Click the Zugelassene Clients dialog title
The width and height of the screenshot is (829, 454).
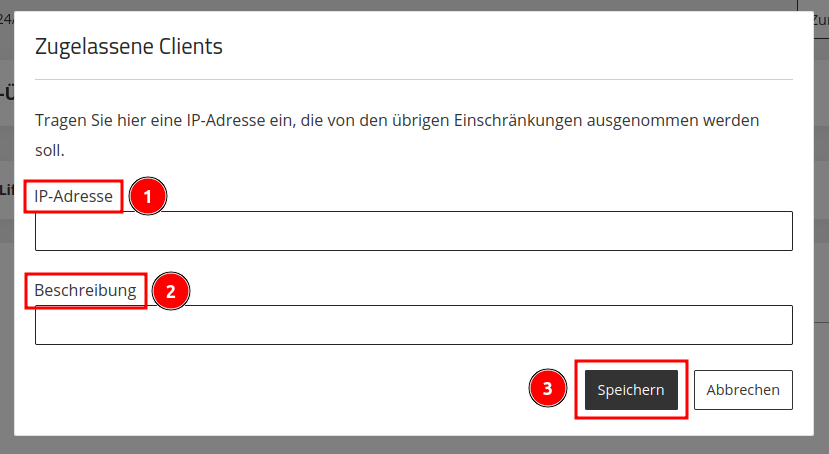click(128, 47)
